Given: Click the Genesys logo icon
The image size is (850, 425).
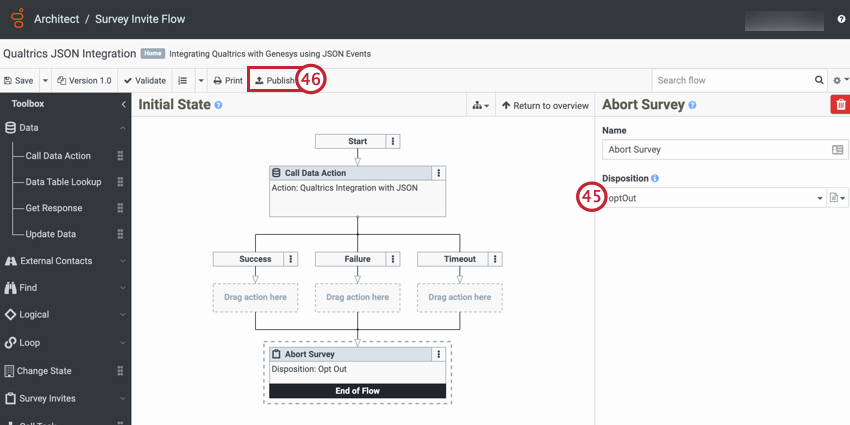Looking at the screenshot, I should [x=15, y=19].
